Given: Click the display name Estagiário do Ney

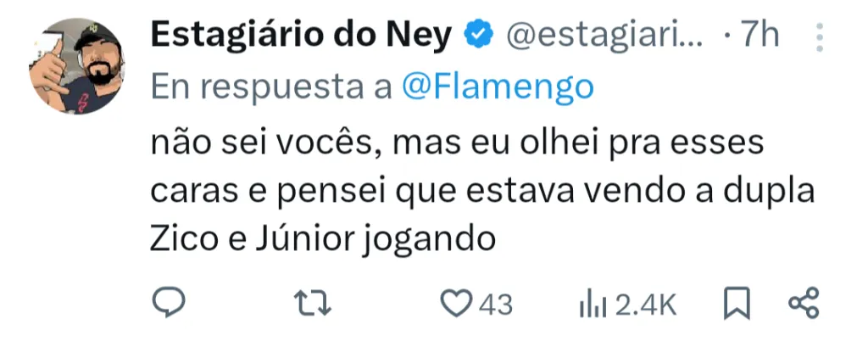Looking at the screenshot, I should 305,35.
